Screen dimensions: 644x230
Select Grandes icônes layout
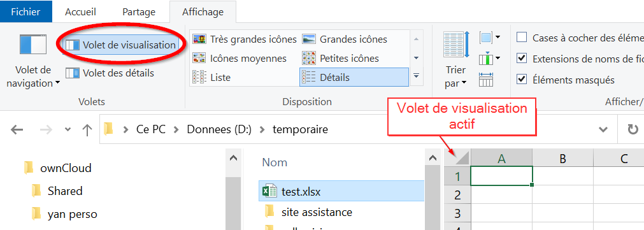point(345,40)
